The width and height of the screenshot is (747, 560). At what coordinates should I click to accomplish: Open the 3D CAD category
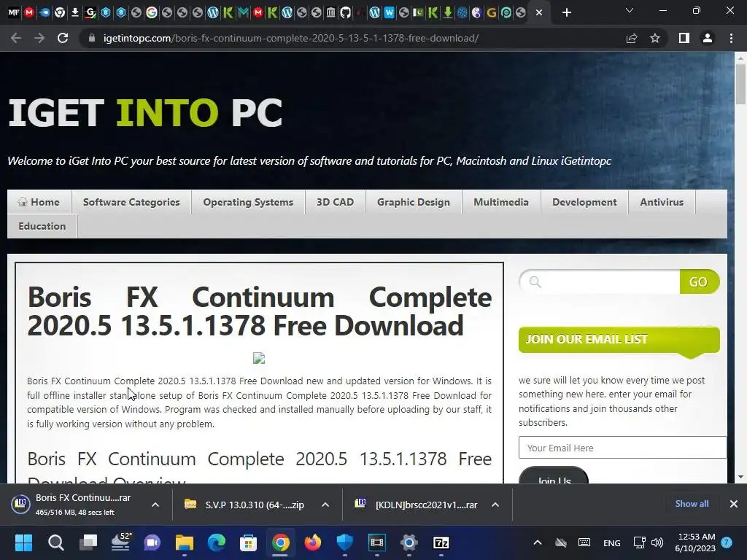336,202
